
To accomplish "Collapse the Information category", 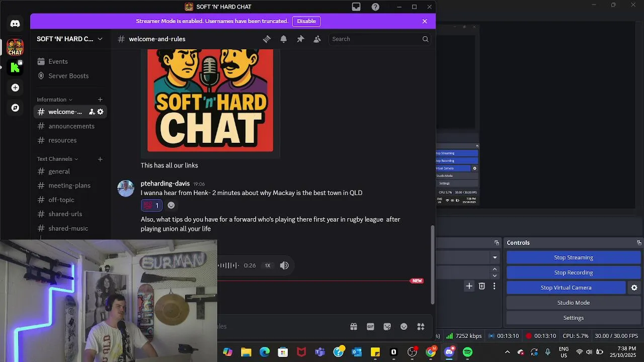I will click(x=54, y=100).
